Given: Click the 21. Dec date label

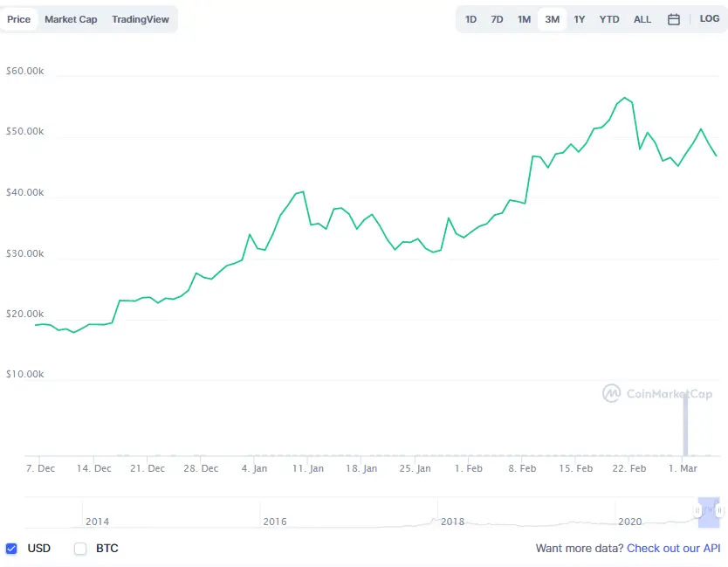Looking at the screenshot, I should coord(148,468).
